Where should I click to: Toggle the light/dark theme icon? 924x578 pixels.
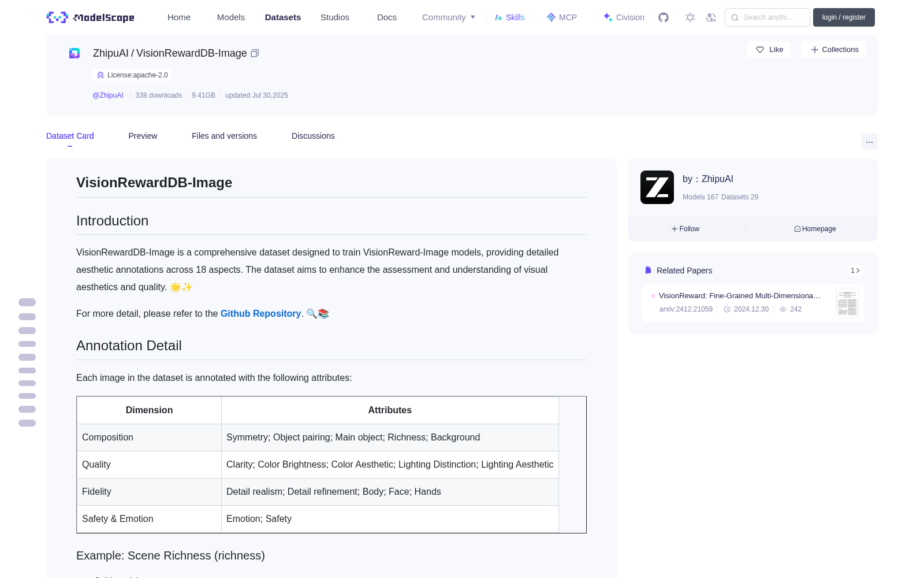click(x=690, y=17)
